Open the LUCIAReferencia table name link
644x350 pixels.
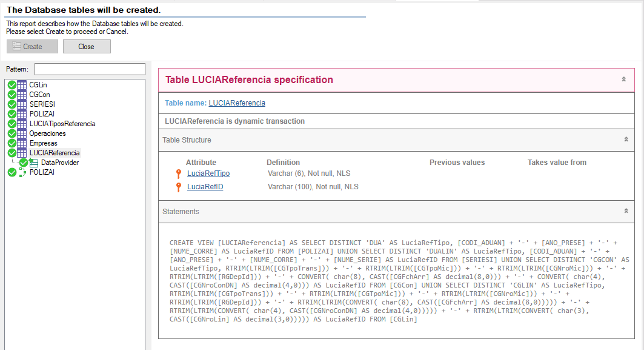(237, 103)
